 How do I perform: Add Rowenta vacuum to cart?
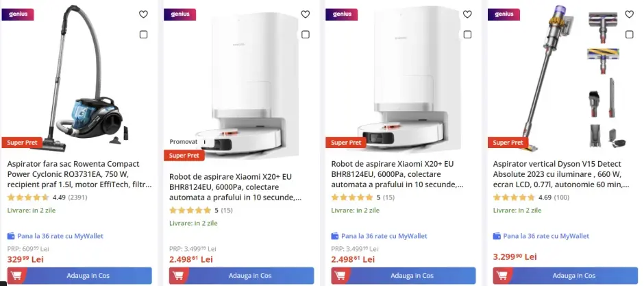(79, 276)
